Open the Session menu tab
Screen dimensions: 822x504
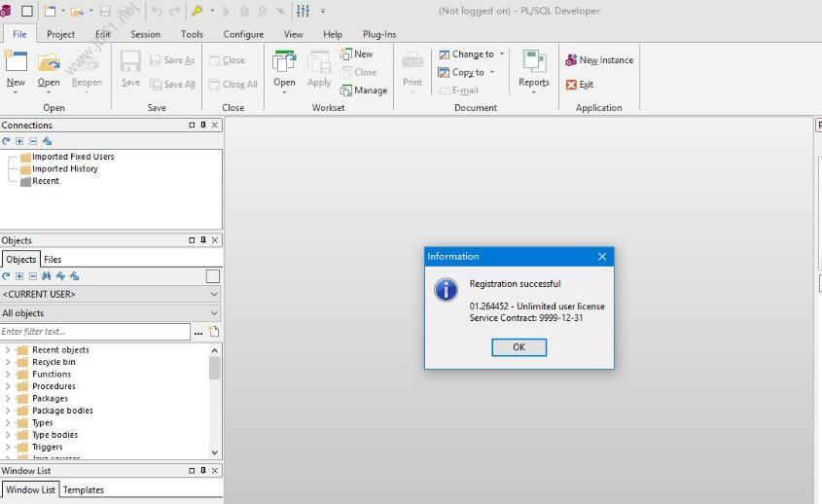pos(145,34)
